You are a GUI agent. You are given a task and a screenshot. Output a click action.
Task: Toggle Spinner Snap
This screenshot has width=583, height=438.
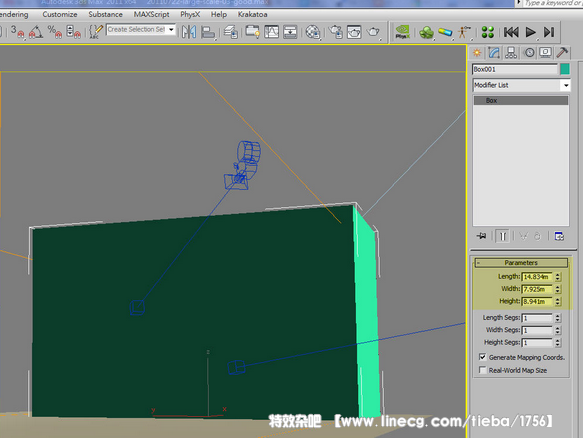pyautogui.click(x=73, y=32)
